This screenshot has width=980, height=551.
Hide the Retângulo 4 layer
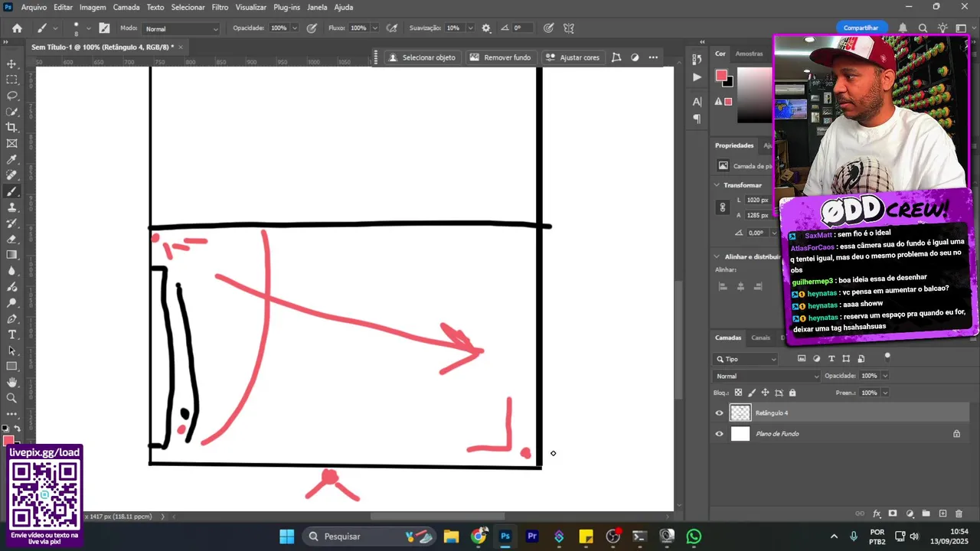(x=719, y=413)
